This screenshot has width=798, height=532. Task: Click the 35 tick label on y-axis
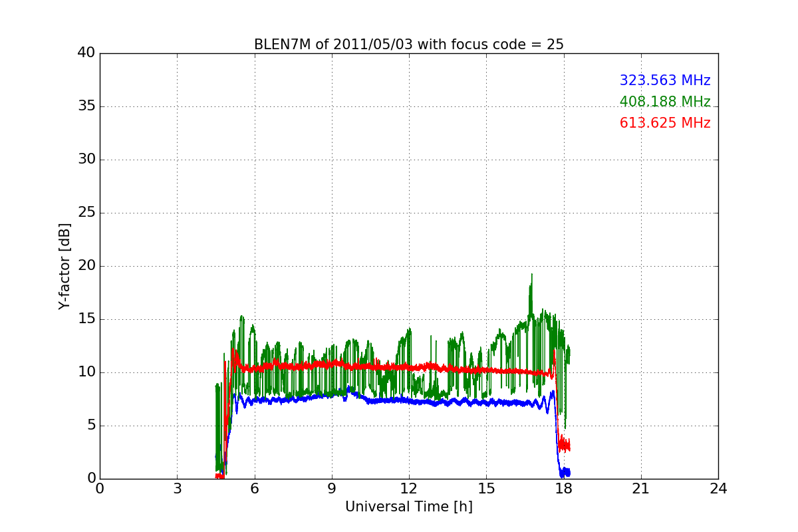coord(86,106)
